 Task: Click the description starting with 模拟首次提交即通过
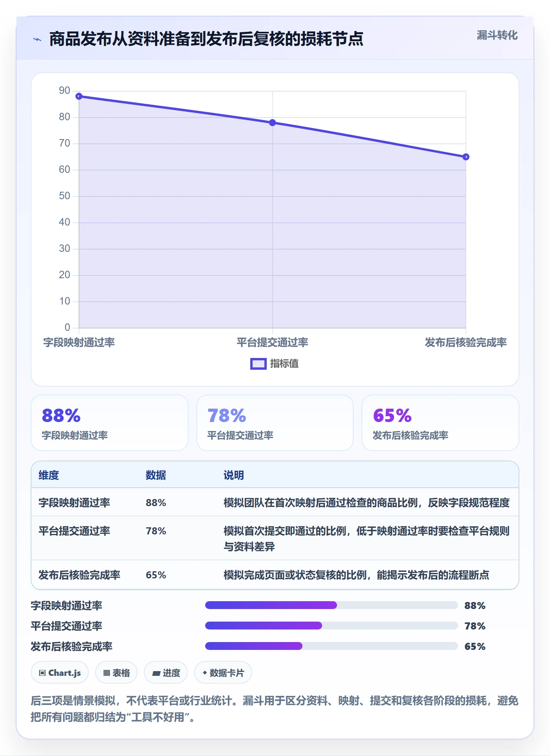pyautogui.click(x=367, y=539)
